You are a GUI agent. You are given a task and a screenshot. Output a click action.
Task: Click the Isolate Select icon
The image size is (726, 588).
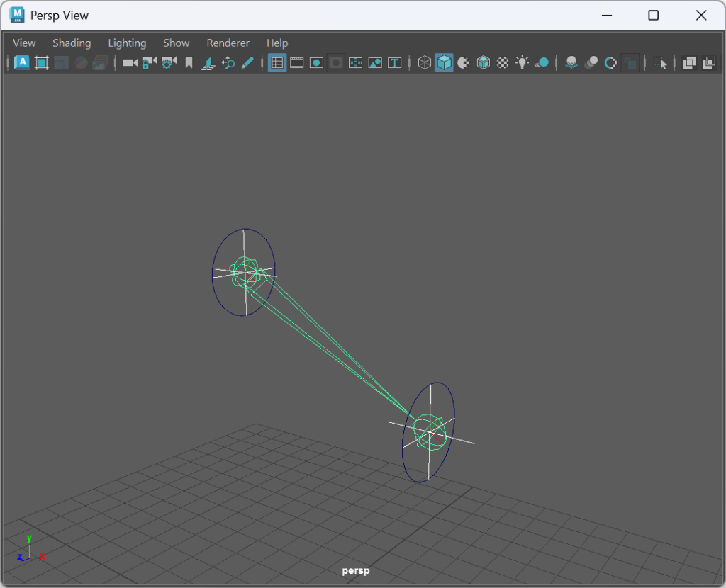pos(660,63)
